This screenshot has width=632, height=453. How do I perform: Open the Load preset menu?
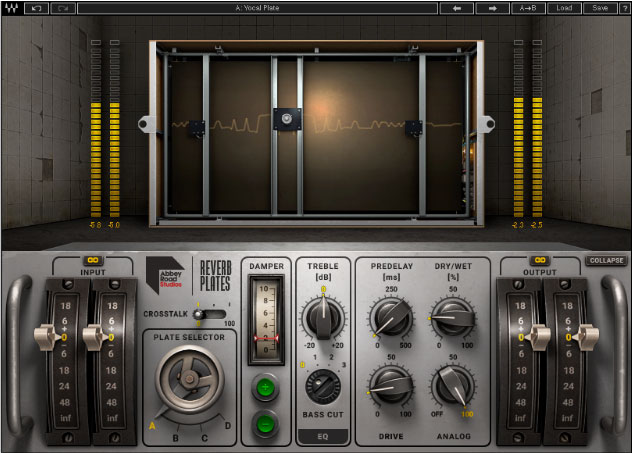click(564, 8)
